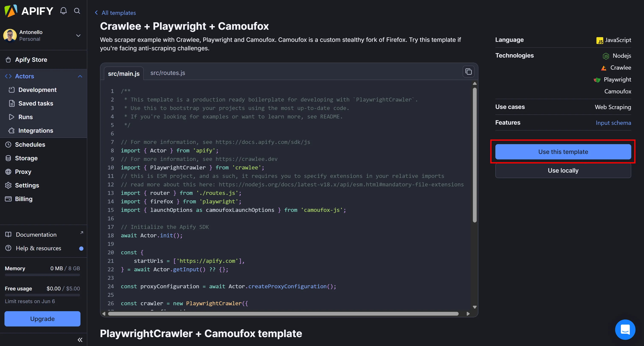
Task: Click the code scroll-up arrow
Action: (475, 83)
